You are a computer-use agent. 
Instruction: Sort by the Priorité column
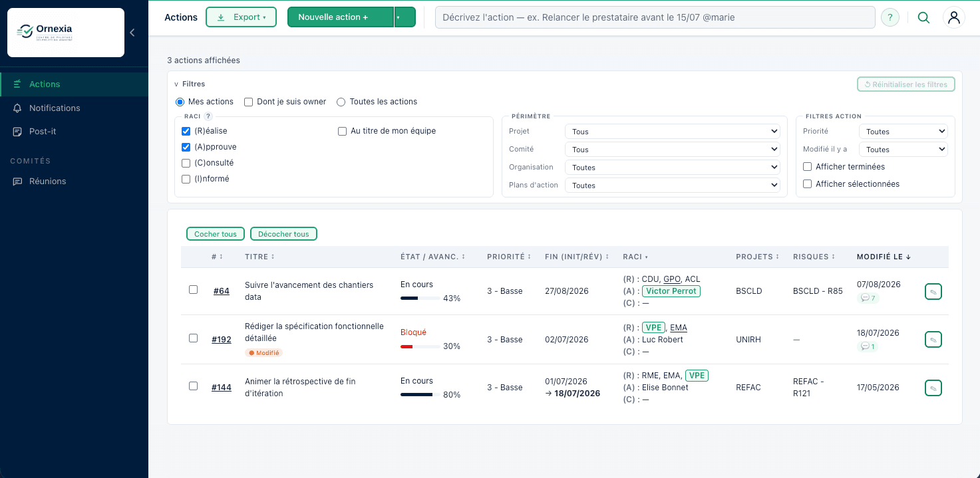click(510, 257)
